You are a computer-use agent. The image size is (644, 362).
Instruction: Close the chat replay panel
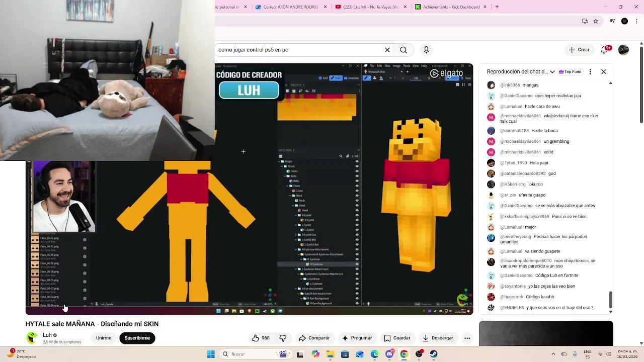[x=604, y=71]
